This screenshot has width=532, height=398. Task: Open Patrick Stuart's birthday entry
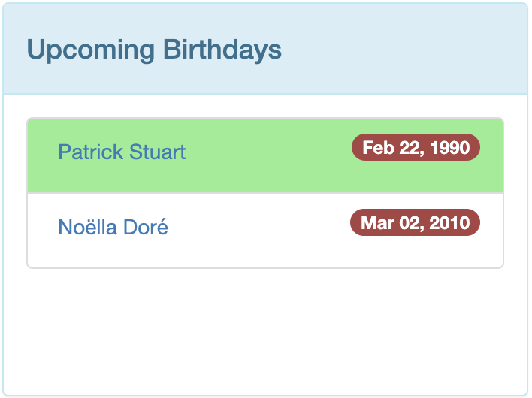[122, 152]
